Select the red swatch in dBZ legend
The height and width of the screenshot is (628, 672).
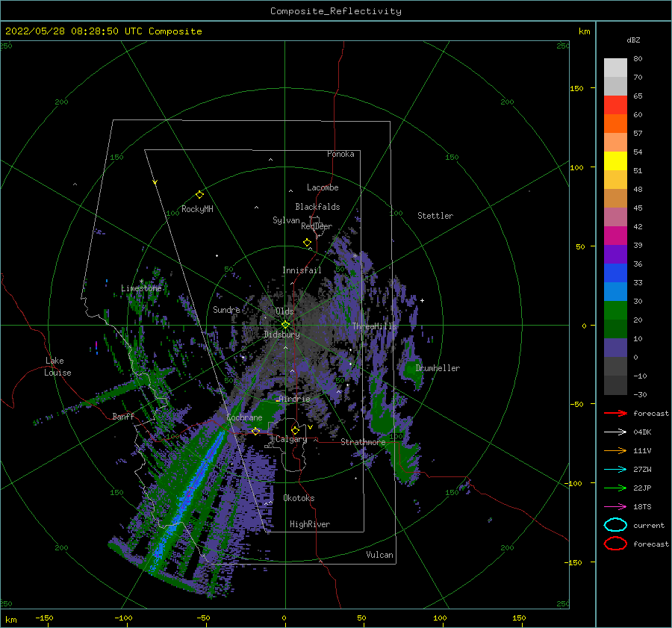[x=615, y=105]
